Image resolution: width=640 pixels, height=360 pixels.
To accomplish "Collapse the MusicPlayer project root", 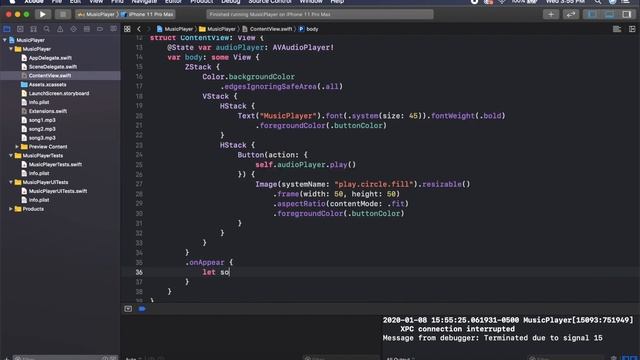I will (4, 40).
